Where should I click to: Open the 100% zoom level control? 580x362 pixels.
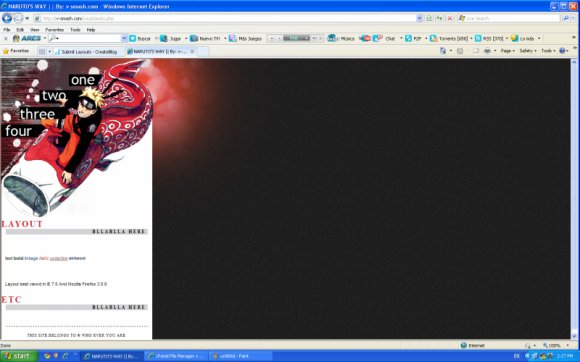(x=557, y=345)
